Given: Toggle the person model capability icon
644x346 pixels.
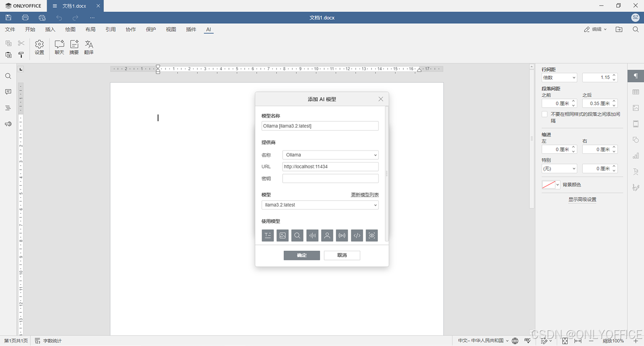Looking at the screenshot, I should 327,235.
